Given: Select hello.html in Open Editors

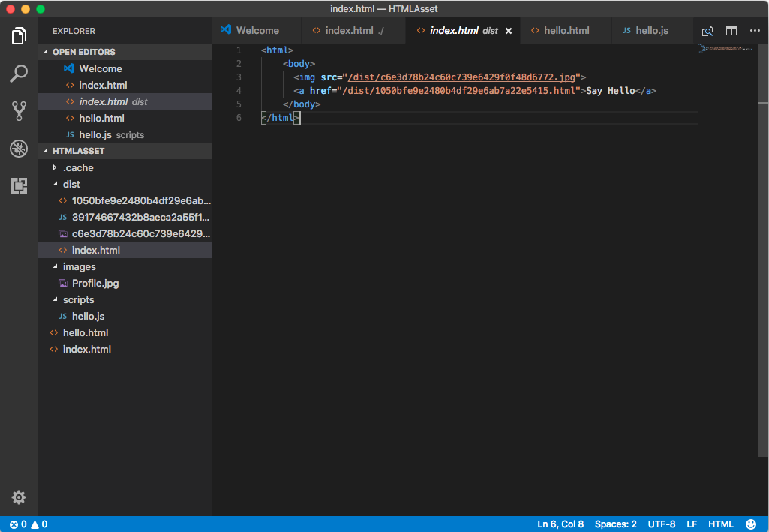Looking at the screenshot, I should (x=125, y=118).
